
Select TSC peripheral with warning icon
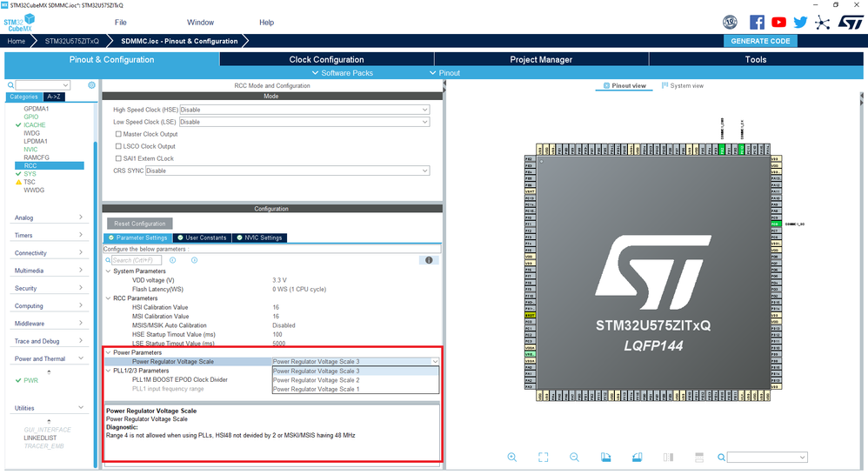(x=30, y=182)
